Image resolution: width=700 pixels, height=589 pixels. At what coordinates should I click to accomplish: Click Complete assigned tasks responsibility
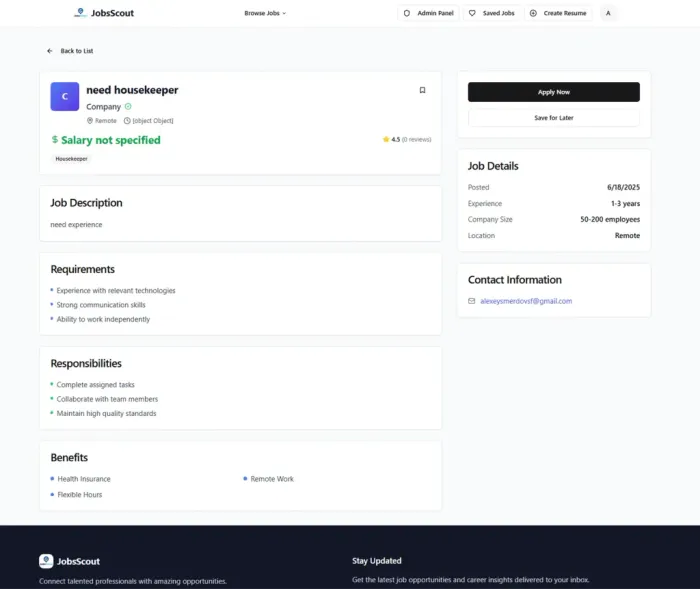pyautogui.click(x=96, y=385)
